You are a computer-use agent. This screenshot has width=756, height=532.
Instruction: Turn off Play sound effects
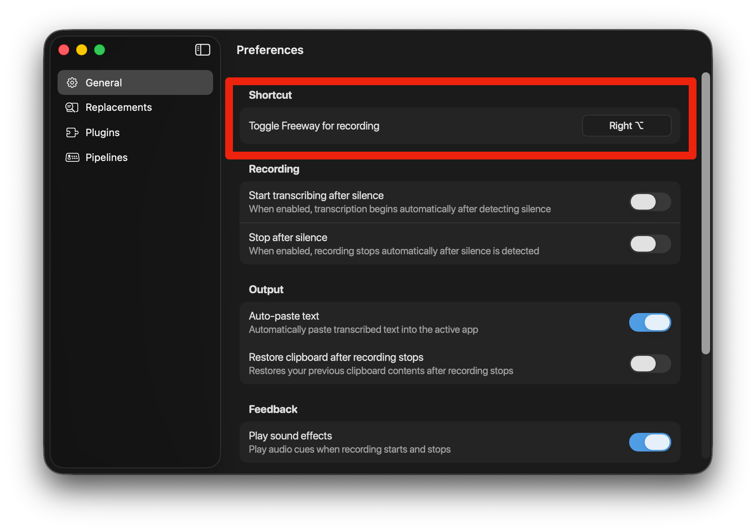(x=650, y=442)
